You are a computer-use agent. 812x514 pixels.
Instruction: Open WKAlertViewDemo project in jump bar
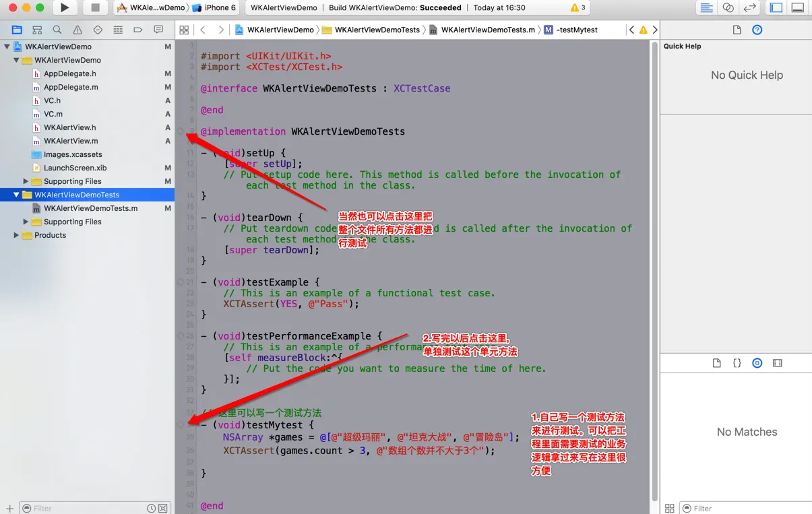point(274,30)
